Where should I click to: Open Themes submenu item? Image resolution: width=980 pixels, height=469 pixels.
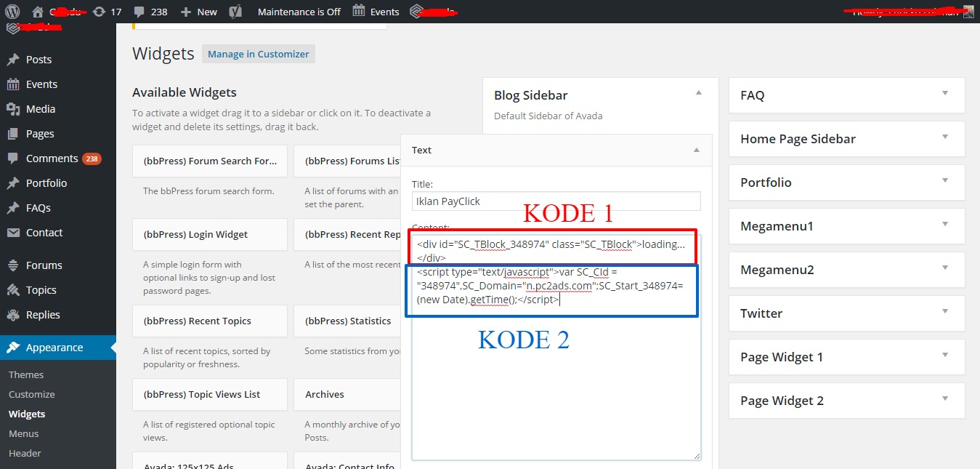pyautogui.click(x=26, y=374)
